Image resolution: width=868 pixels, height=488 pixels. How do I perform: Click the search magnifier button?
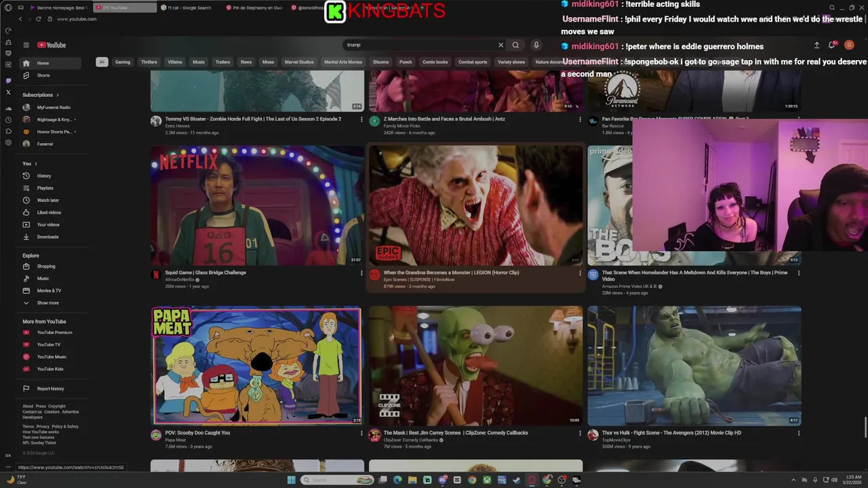click(515, 45)
